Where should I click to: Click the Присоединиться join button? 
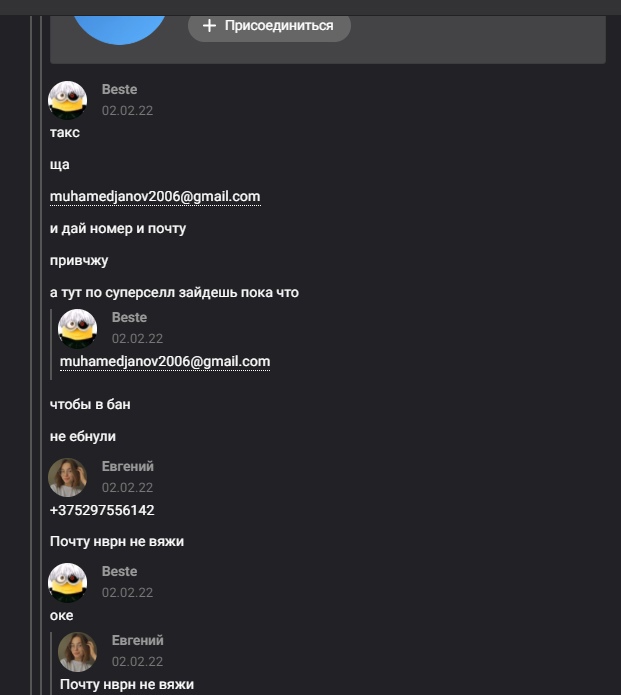[269, 26]
